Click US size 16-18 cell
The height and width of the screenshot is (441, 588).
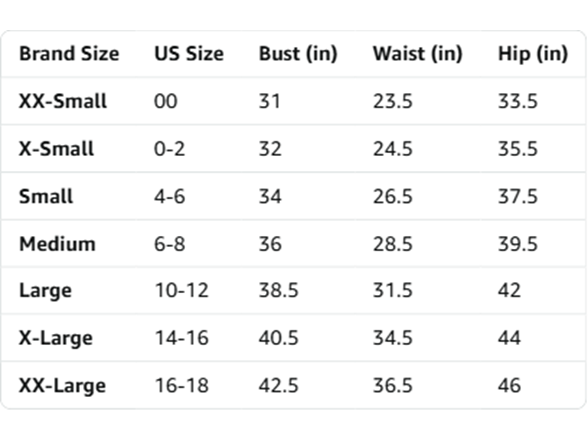pyautogui.click(x=182, y=386)
